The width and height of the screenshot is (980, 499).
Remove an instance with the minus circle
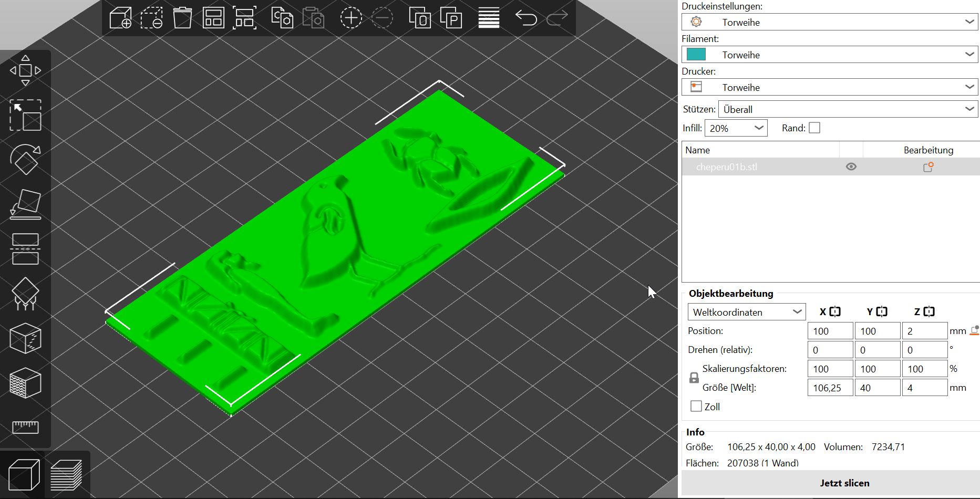[x=382, y=18]
